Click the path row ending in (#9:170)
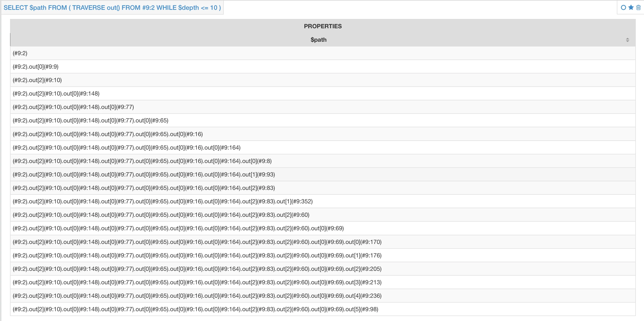Viewport: 644px width, 321px height. click(x=197, y=242)
